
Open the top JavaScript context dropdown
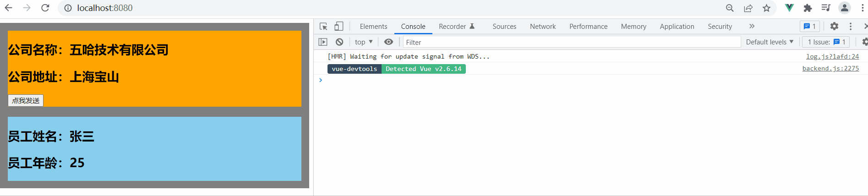[364, 42]
